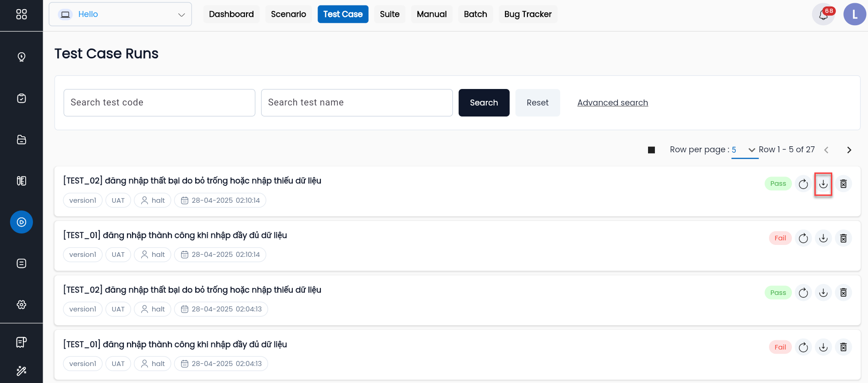Open the Scenario tab
Screen dimensions: 868x383
pyautogui.click(x=288, y=14)
